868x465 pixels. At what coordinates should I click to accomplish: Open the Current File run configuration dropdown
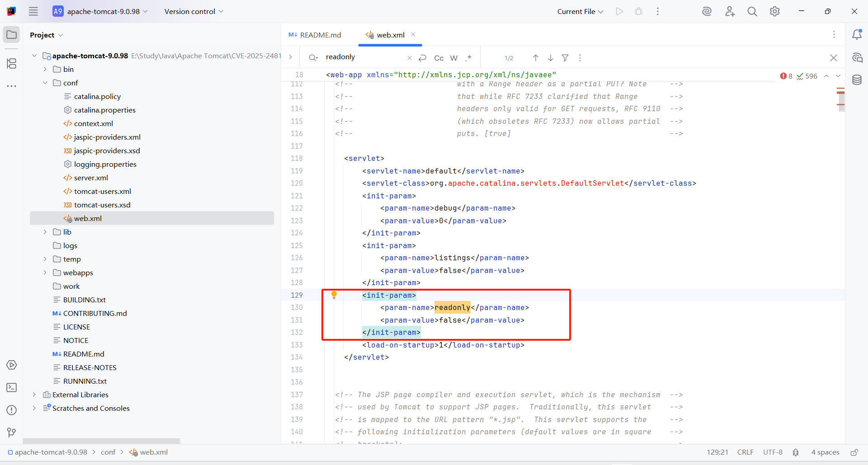pos(580,12)
